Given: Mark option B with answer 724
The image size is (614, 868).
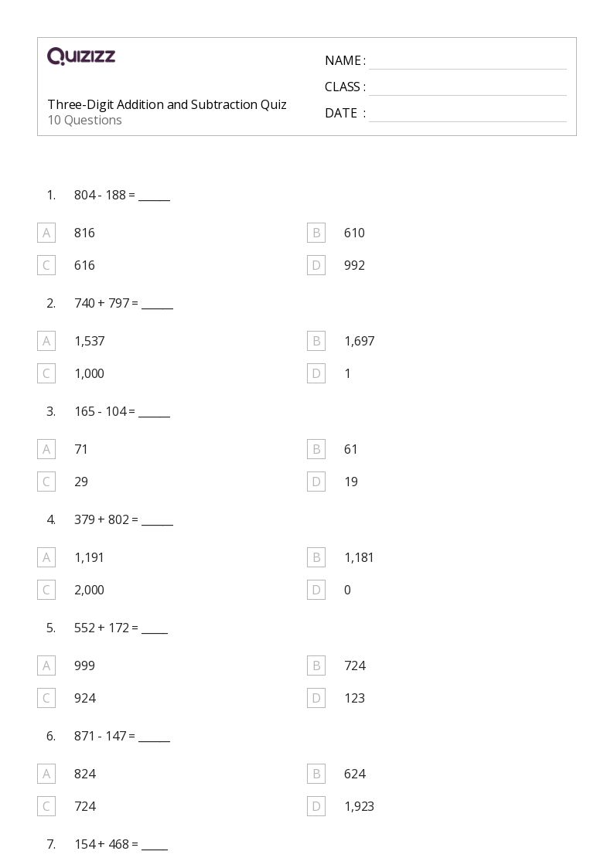Looking at the screenshot, I should click(x=316, y=665).
